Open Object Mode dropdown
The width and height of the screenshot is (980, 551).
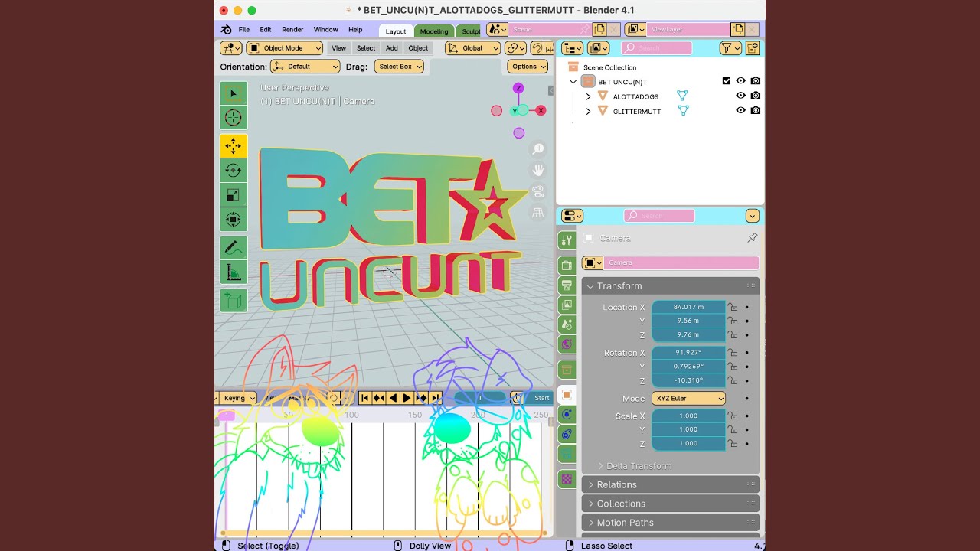[x=285, y=48]
